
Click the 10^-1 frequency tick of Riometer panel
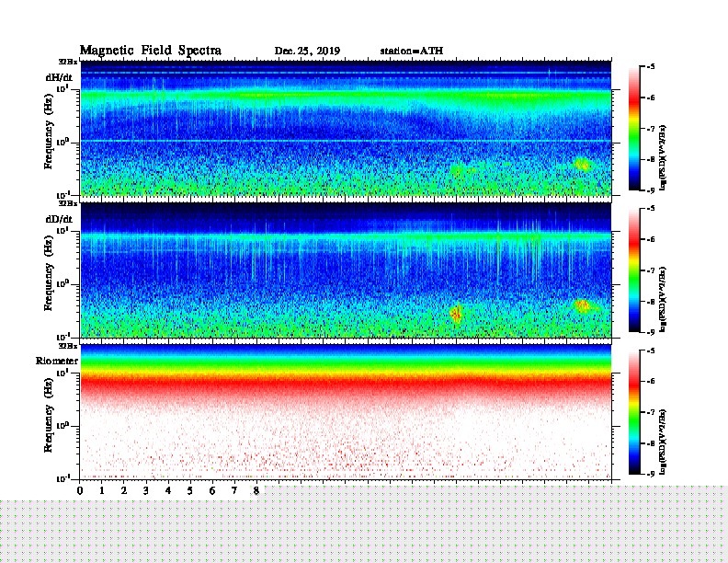[x=63, y=478]
